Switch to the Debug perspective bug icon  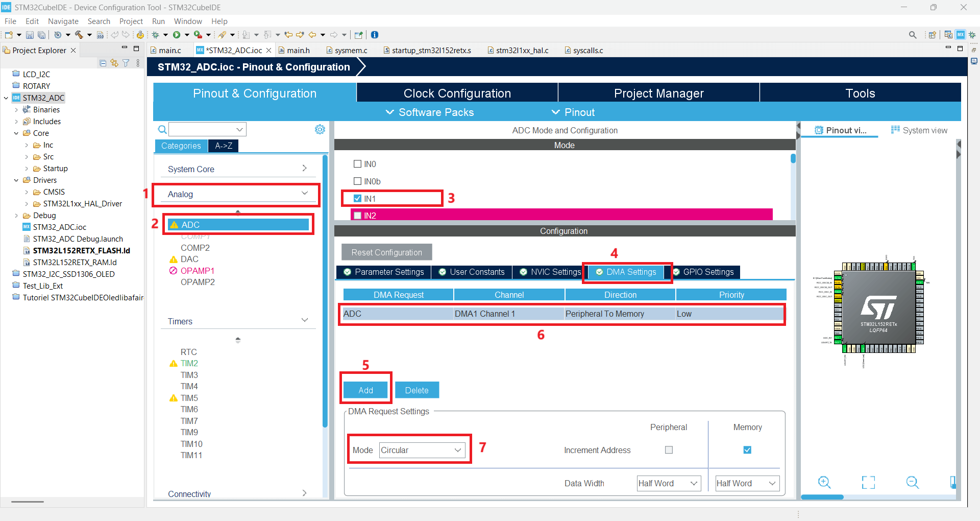[972, 35]
